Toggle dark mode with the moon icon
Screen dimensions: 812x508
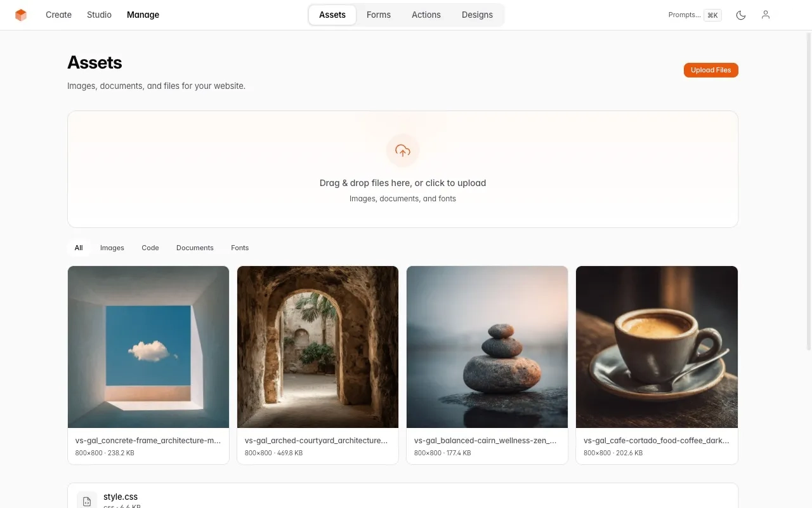click(740, 15)
